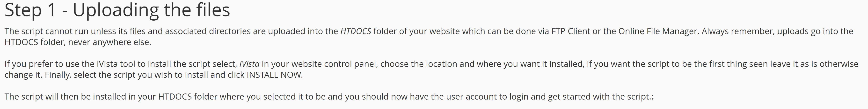Click the 'Step 1 - Uploading the files' heading
The height and width of the screenshot is (109, 868).
click(x=117, y=10)
